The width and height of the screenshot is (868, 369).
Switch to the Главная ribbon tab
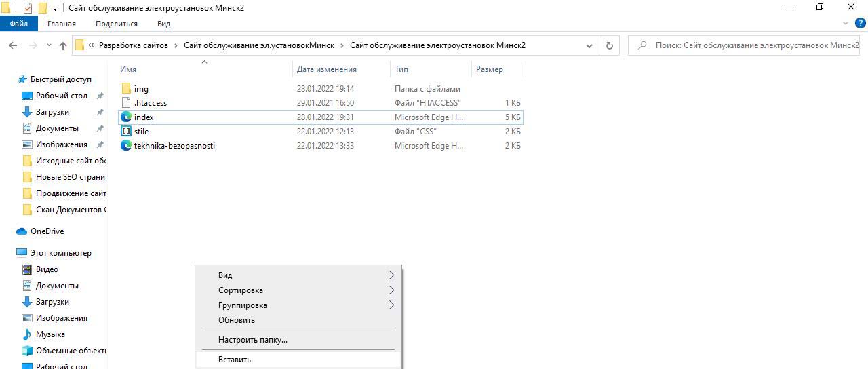[x=62, y=24]
